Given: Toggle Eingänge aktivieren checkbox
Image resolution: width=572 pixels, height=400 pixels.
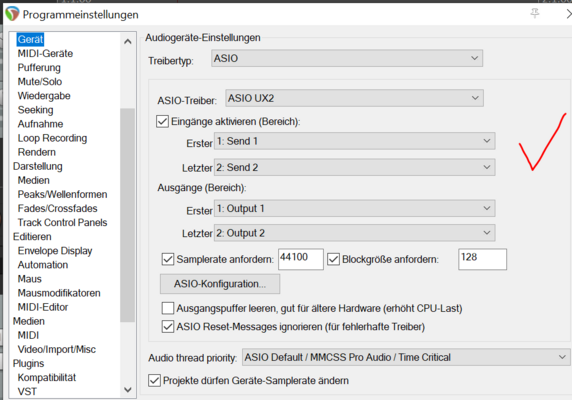Looking at the screenshot, I should [162, 121].
